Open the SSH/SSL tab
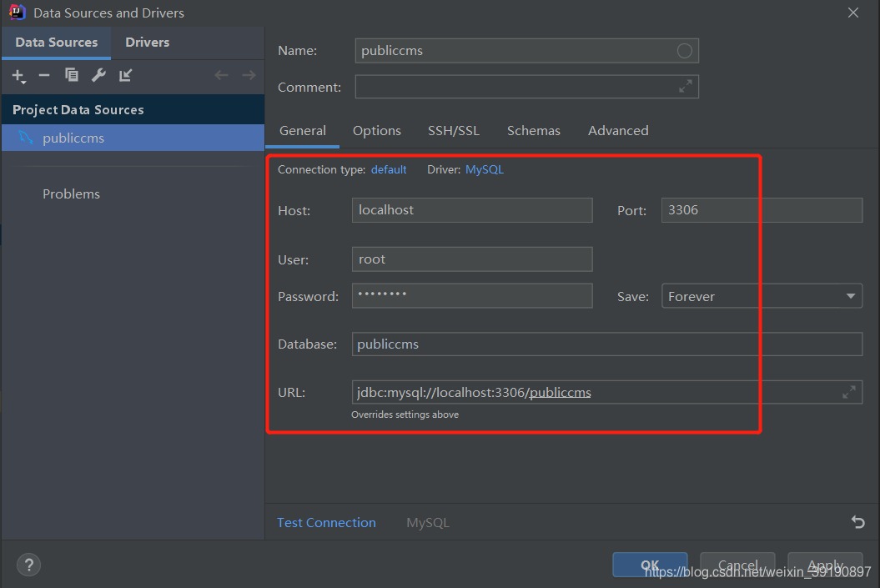The width and height of the screenshot is (880, 588). tap(454, 131)
